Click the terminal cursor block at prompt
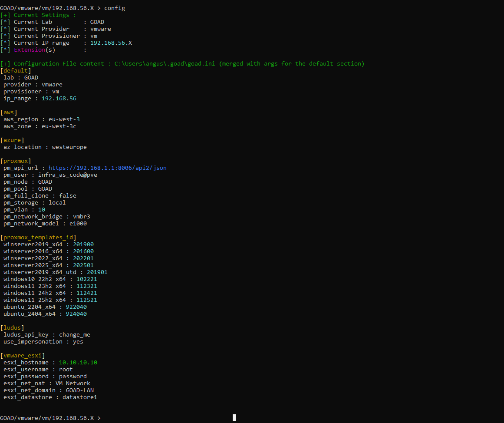Viewport: 504px width, 423px height. tap(234, 418)
